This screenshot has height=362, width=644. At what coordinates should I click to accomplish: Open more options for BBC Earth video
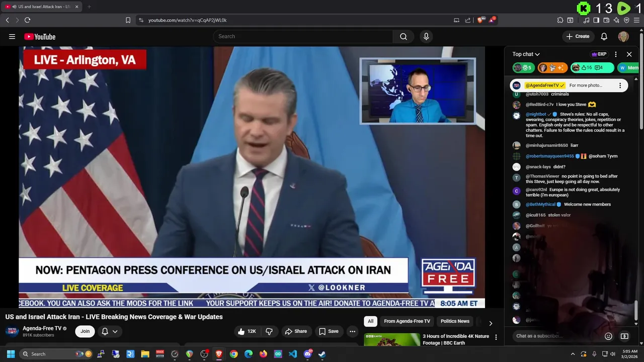pyautogui.click(x=496, y=337)
